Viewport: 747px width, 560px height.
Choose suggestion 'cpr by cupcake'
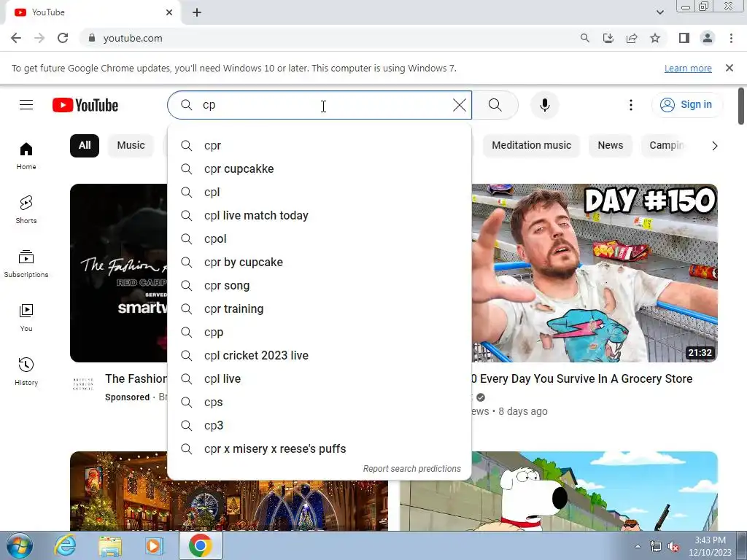tap(320, 262)
